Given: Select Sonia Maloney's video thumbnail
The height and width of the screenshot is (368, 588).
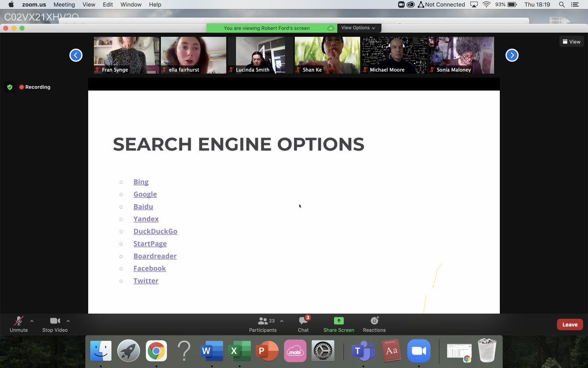Looking at the screenshot, I should coord(462,55).
